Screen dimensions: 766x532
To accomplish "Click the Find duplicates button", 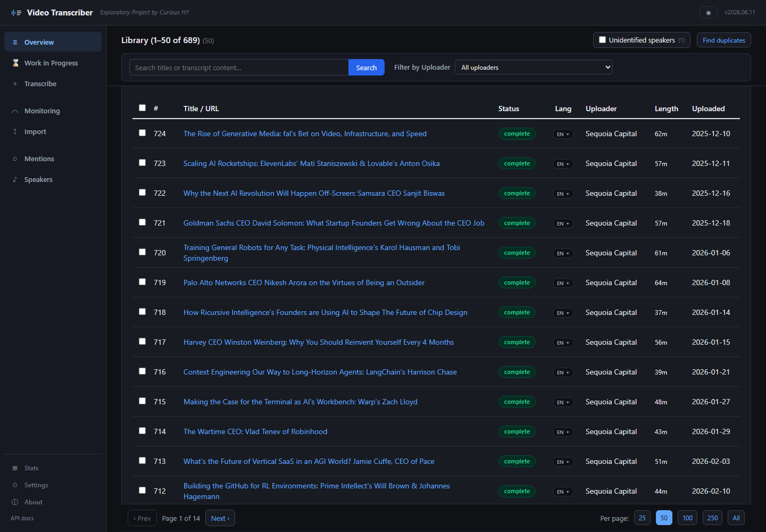I will coord(724,40).
